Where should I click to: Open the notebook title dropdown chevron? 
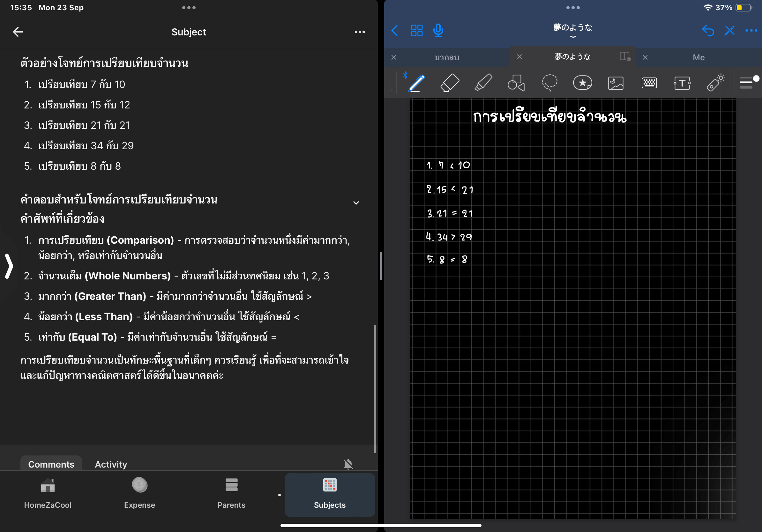573,37
